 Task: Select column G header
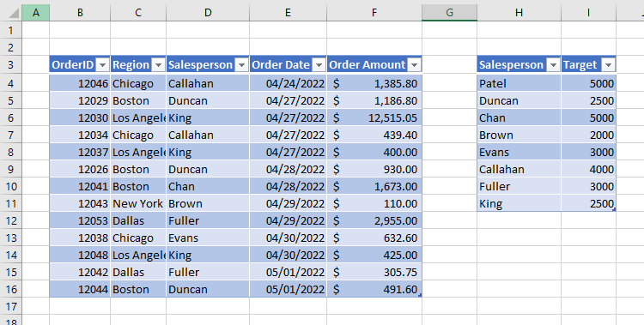tap(449, 13)
